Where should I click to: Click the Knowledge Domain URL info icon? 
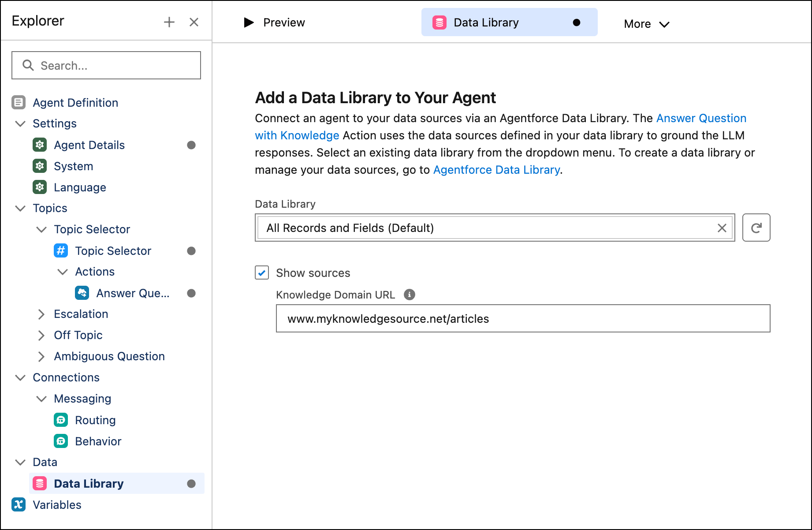(410, 295)
